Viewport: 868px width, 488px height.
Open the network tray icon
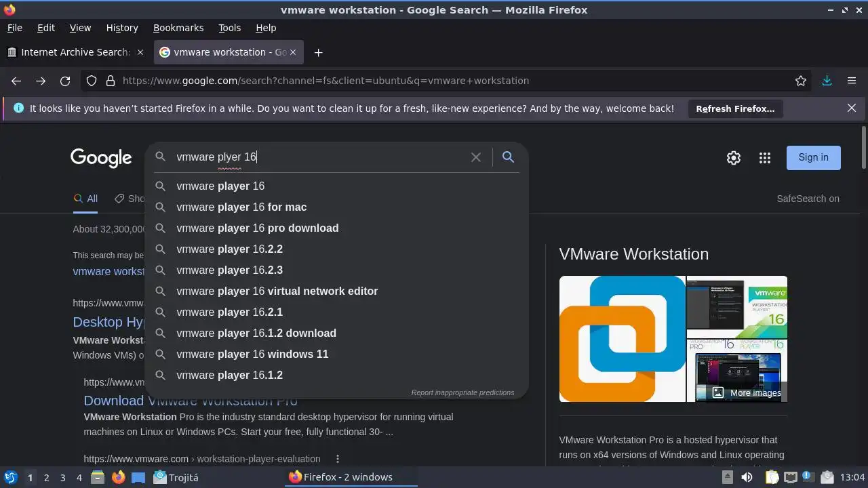pos(791,477)
